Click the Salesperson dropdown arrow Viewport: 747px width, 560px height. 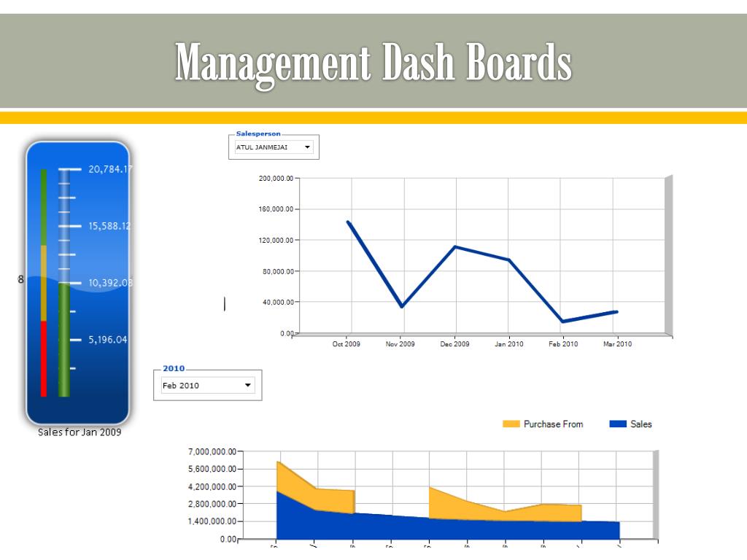click(x=307, y=147)
